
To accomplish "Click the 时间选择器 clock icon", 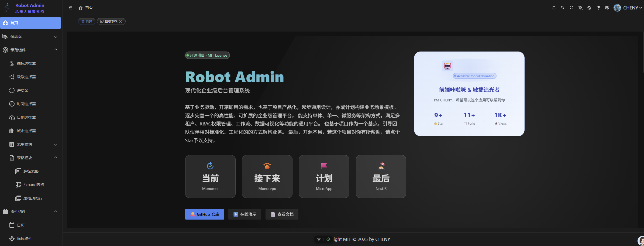I will coord(12,104).
